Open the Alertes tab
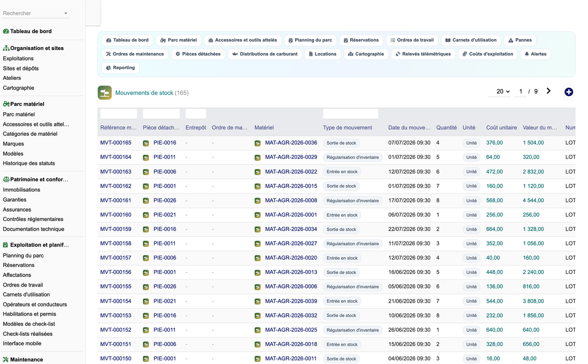This screenshot has width=588, height=364. pos(536,54)
